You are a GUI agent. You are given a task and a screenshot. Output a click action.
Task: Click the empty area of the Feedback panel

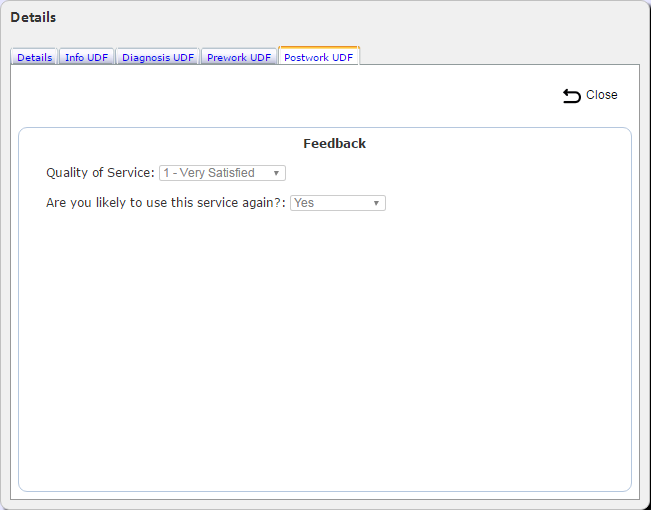coord(325,349)
